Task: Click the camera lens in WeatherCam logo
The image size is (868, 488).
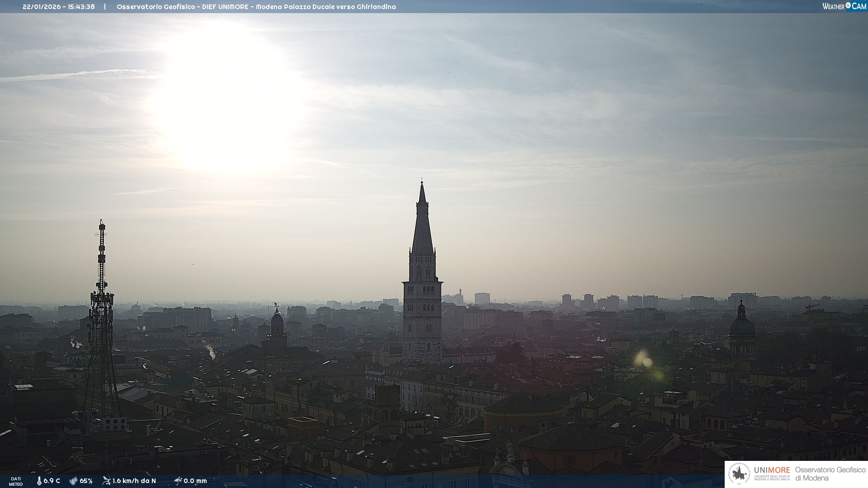Action: coord(848,5)
